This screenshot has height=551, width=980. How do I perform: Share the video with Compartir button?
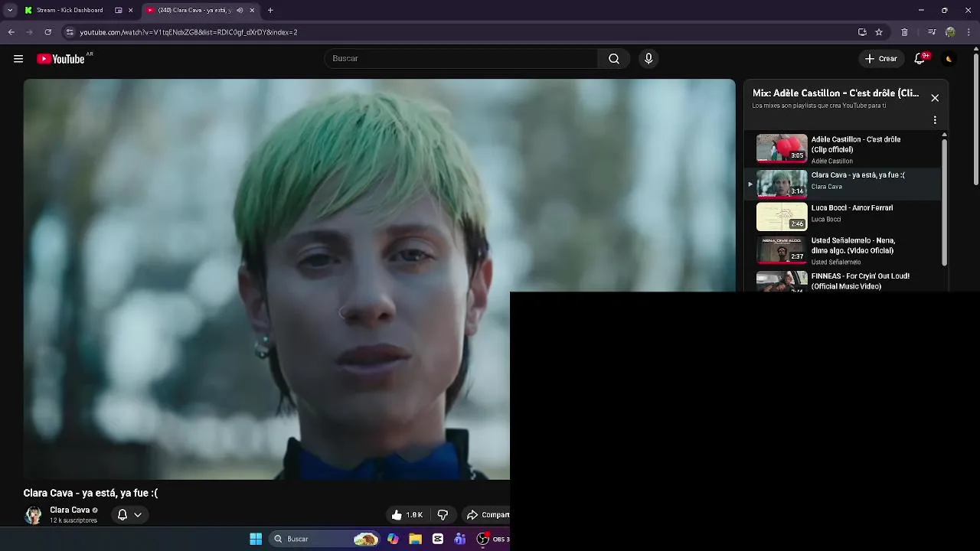click(x=488, y=515)
